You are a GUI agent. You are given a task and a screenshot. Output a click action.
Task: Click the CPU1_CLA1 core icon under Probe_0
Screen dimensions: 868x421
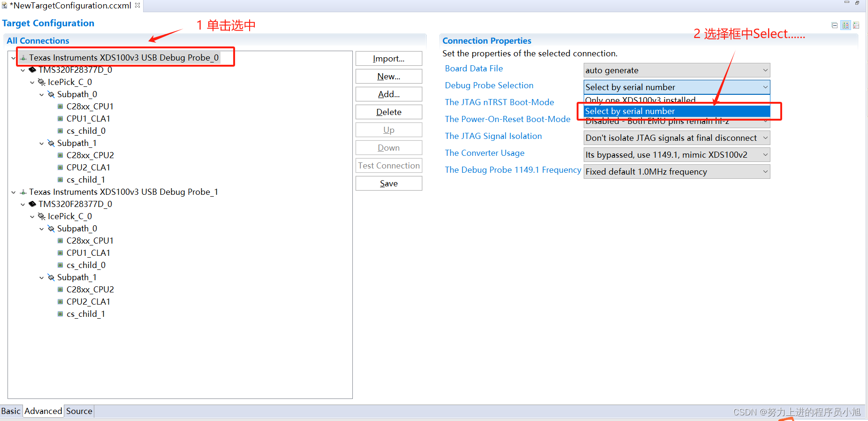60,119
